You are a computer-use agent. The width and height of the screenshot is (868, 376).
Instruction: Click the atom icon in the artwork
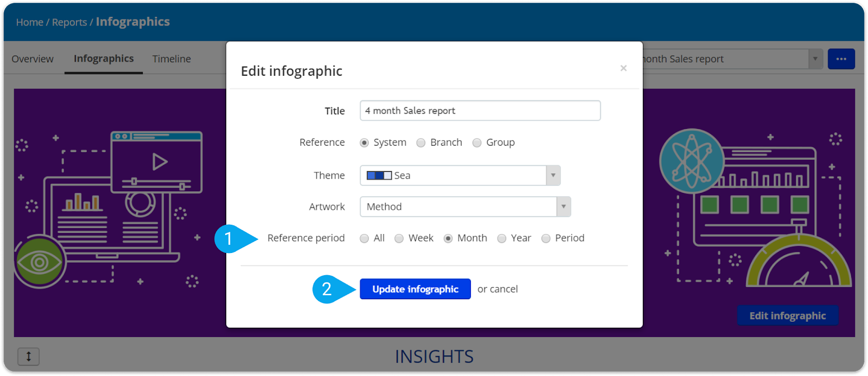pos(692,161)
